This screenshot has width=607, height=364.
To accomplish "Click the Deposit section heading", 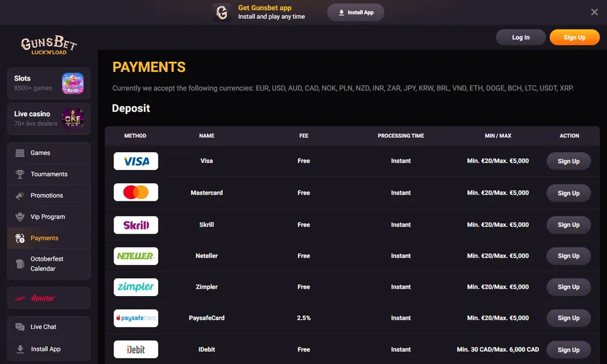I will pos(131,109).
